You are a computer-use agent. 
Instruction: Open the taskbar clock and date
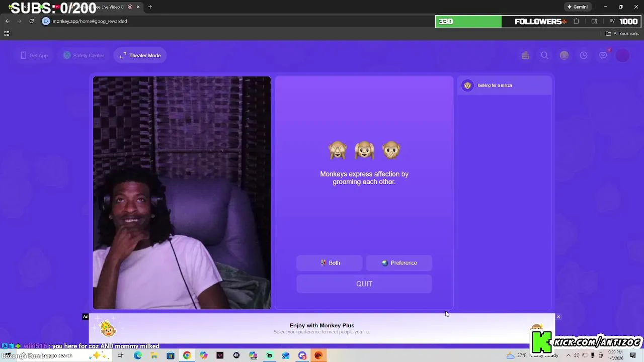click(x=615, y=356)
